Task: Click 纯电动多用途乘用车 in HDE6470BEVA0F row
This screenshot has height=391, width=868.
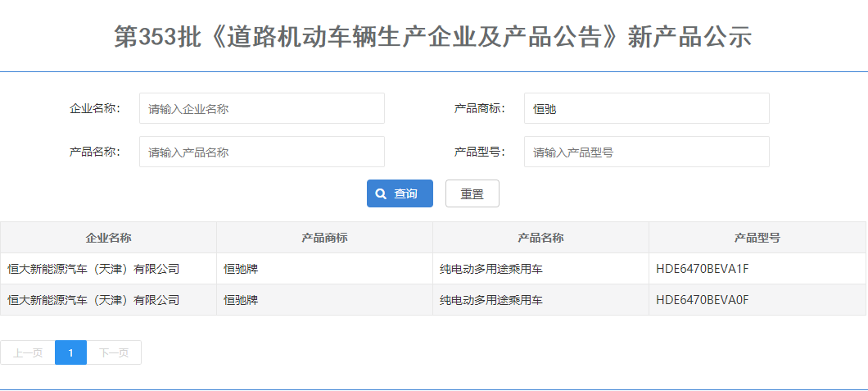Action: pyautogui.click(x=491, y=300)
